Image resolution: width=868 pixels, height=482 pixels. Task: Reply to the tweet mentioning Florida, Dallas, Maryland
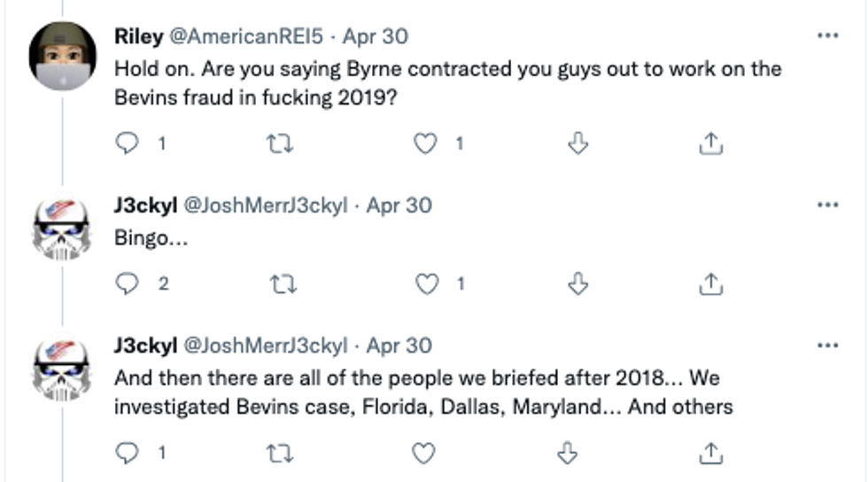tap(128, 453)
